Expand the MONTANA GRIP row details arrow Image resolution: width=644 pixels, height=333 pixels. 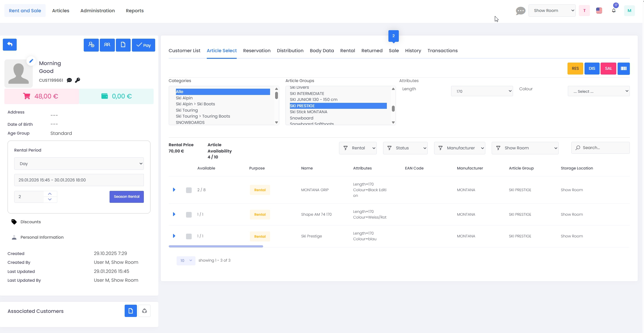point(174,190)
